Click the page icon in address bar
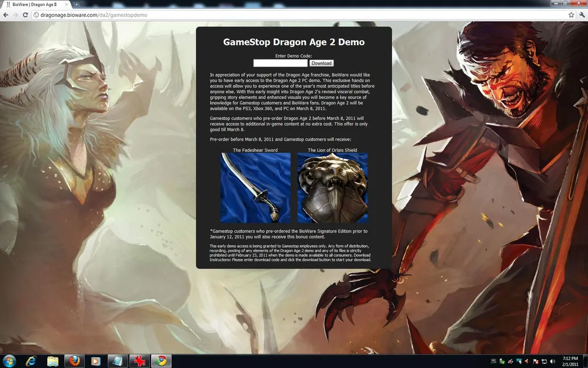This screenshot has width=588, height=368. [x=36, y=15]
